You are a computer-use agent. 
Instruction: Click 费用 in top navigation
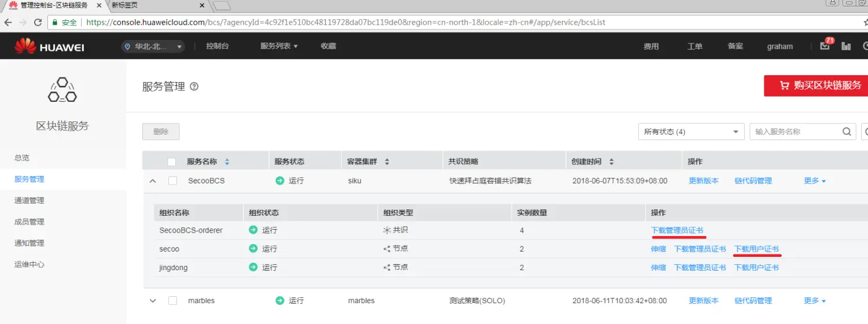[652, 46]
